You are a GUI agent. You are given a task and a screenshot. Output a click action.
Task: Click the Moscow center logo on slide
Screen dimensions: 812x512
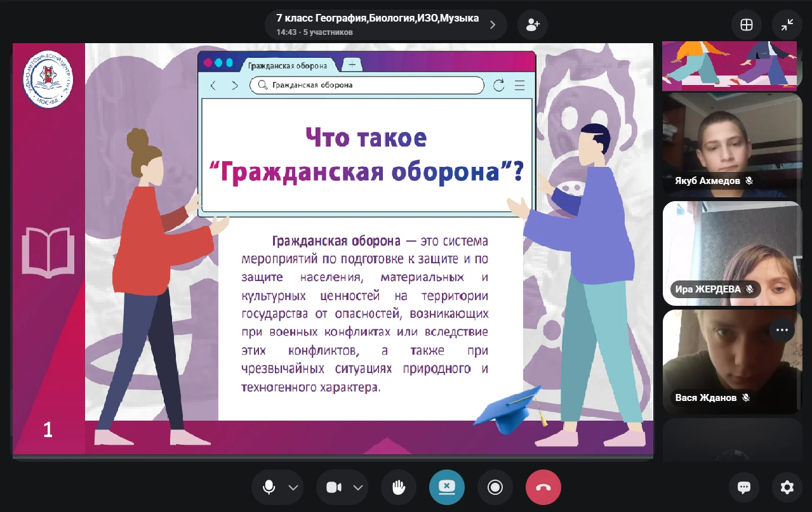pos(48,80)
